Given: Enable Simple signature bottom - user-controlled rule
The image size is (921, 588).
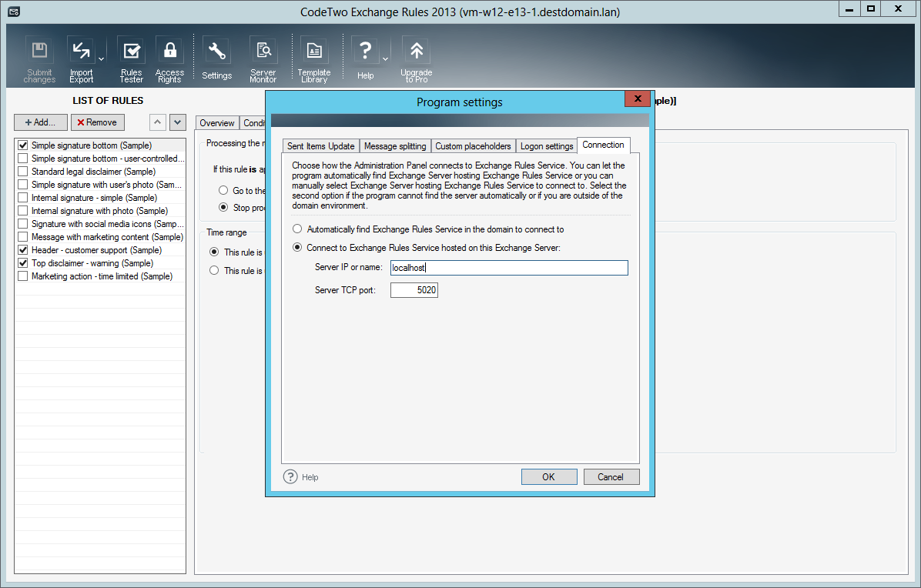Looking at the screenshot, I should pyautogui.click(x=23, y=159).
